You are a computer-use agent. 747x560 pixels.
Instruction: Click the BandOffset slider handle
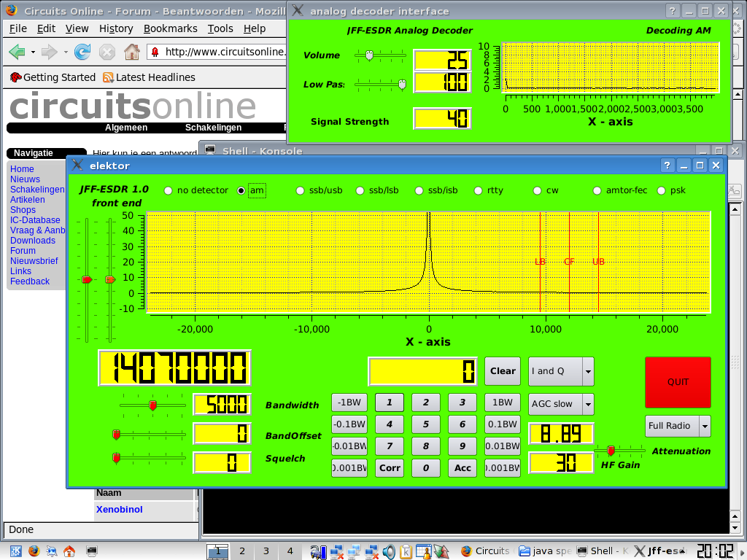click(x=116, y=435)
